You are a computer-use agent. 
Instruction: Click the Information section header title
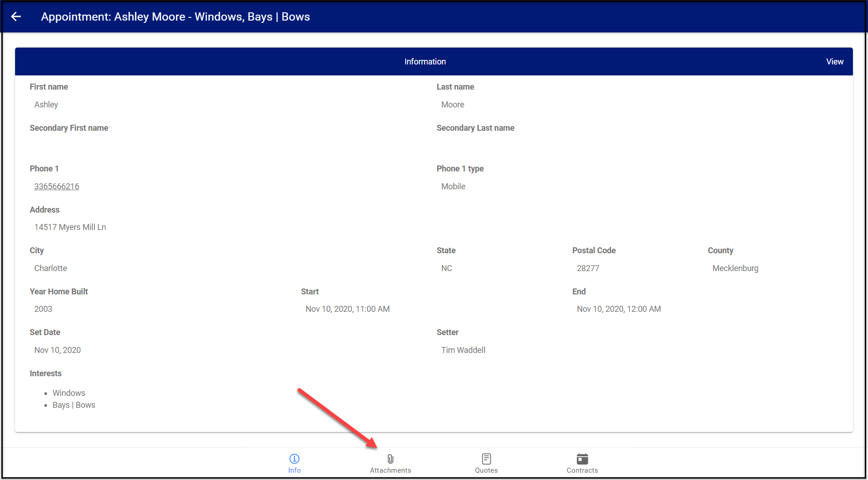[425, 62]
